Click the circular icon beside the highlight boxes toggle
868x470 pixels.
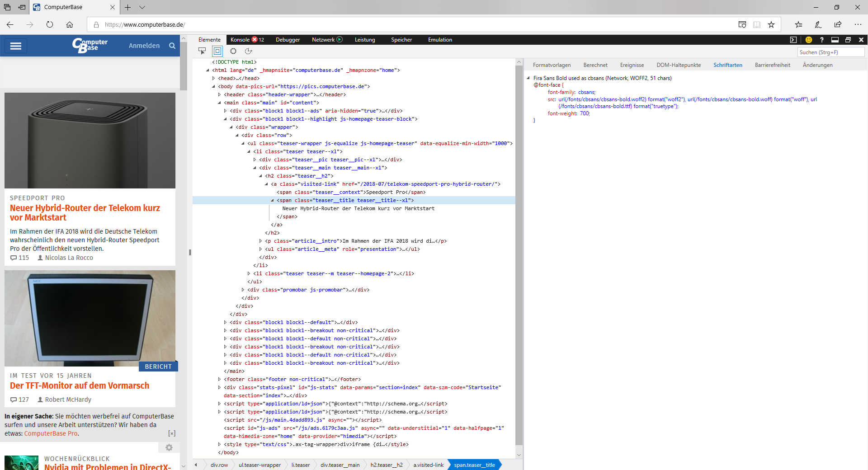pos(233,51)
